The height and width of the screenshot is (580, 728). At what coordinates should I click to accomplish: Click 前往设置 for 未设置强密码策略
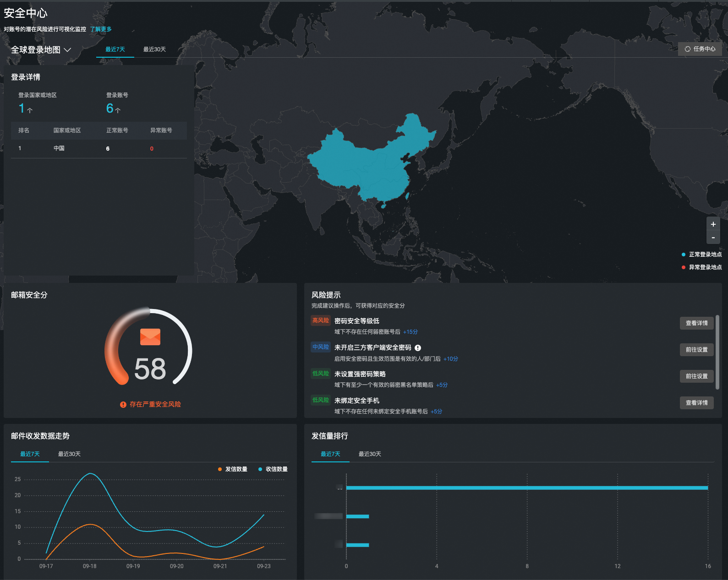tap(696, 376)
